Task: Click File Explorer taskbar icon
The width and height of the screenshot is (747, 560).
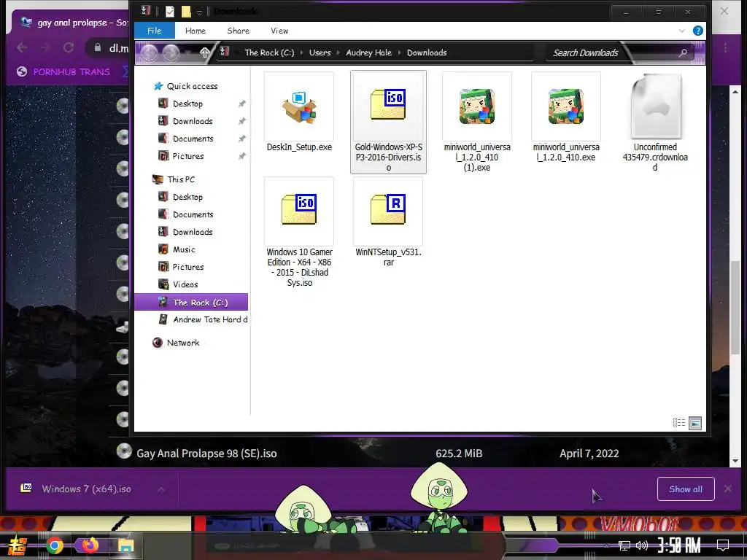Action: (x=125, y=545)
